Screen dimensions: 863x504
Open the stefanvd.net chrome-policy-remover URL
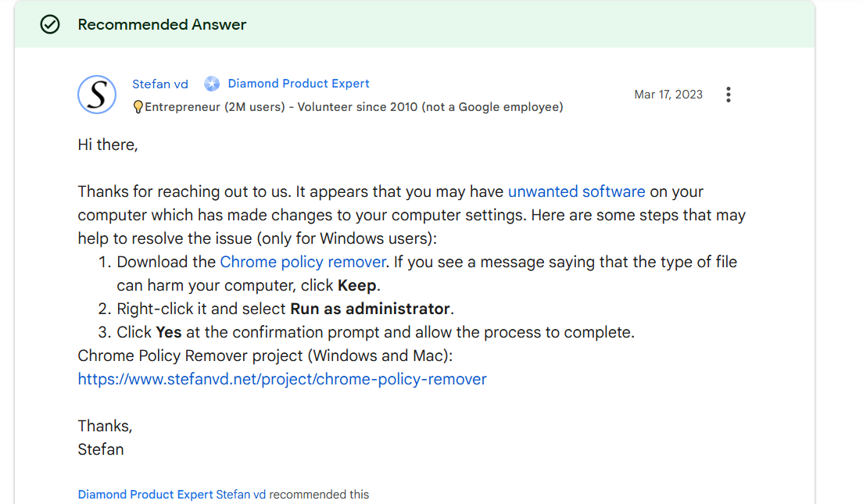click(281, 379)
